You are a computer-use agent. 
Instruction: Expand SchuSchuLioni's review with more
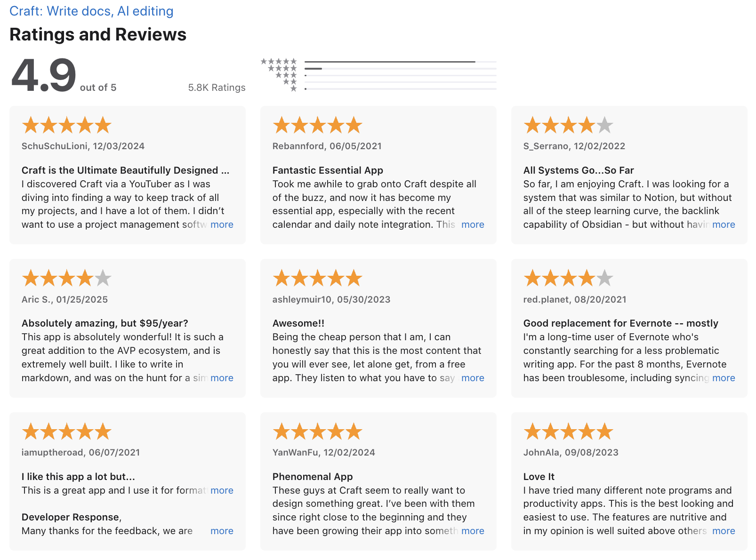click(222, 225)
